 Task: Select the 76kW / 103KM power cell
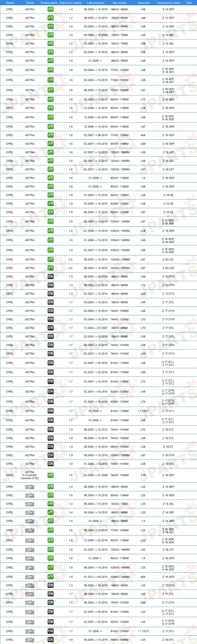point(119,475)
